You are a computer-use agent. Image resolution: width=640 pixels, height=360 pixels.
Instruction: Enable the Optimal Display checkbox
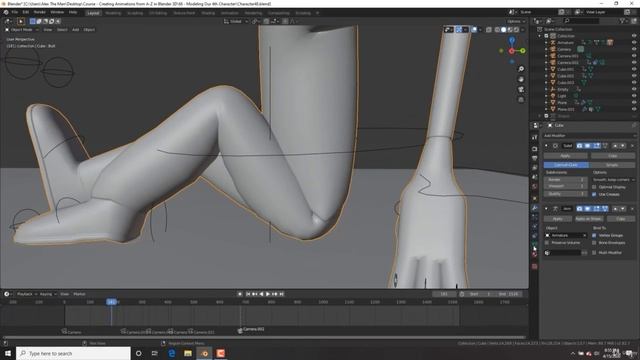tap(594, 187)
